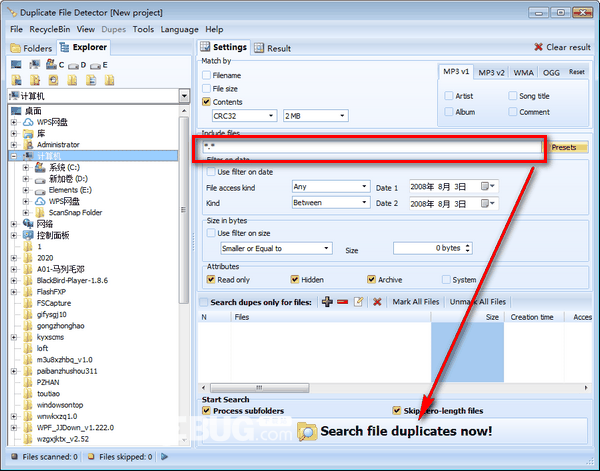600x471 pixels.
Task: Click the My Computer shortcut icon
Action: [x=35, y=64]
